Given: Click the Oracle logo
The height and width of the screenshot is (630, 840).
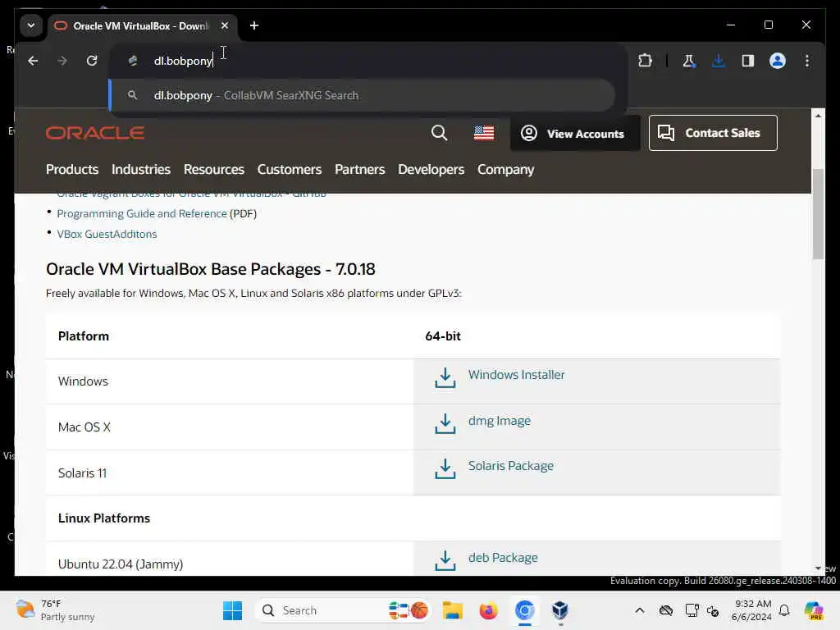Looking at the screenshot, I should click(95, 133).
